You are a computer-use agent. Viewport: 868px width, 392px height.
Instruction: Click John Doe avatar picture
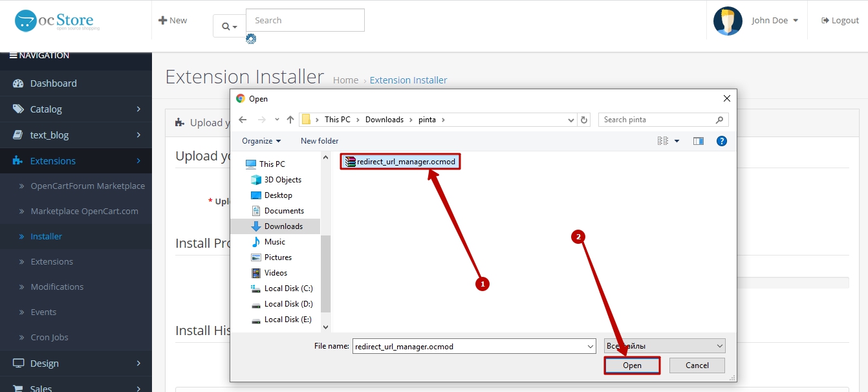tap(728, 21)
